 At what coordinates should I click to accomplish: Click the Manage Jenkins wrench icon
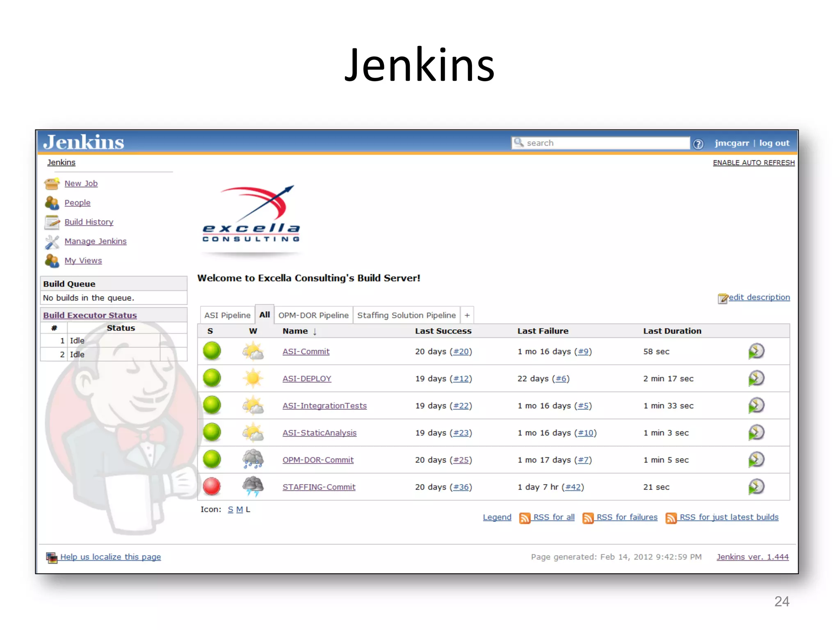[52, 242]
